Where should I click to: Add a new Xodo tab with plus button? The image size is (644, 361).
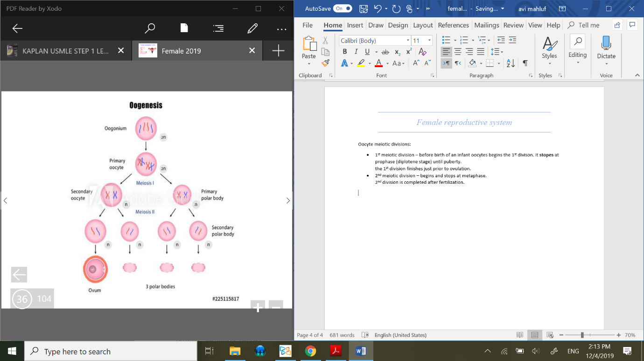click(x=278, y=51)
